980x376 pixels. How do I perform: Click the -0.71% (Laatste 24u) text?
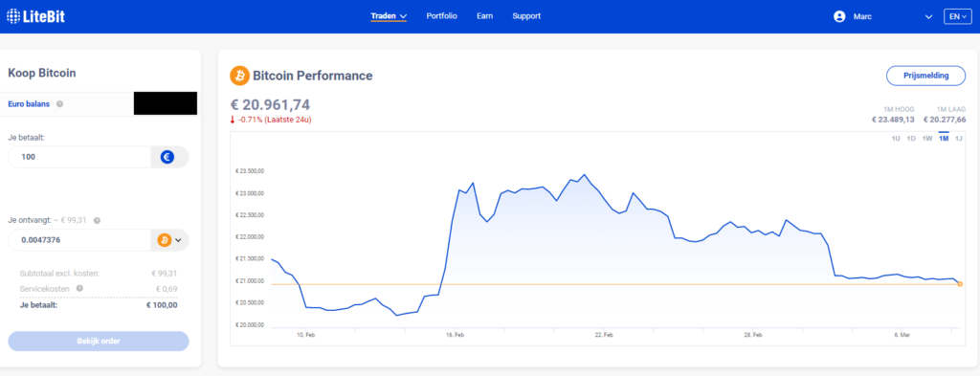[275, 120]
